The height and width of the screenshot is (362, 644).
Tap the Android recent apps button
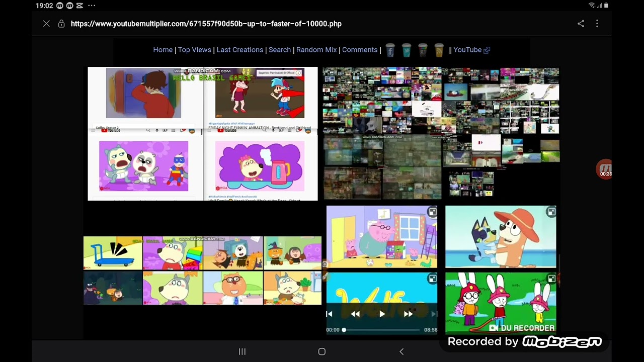pyautogui.click(x=242, y=351)
